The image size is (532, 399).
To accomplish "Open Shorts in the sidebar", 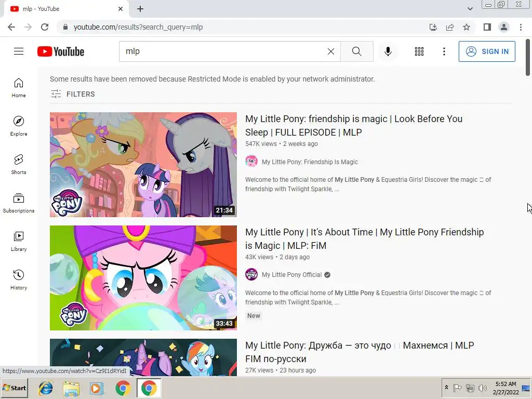I will pos(19,165).
